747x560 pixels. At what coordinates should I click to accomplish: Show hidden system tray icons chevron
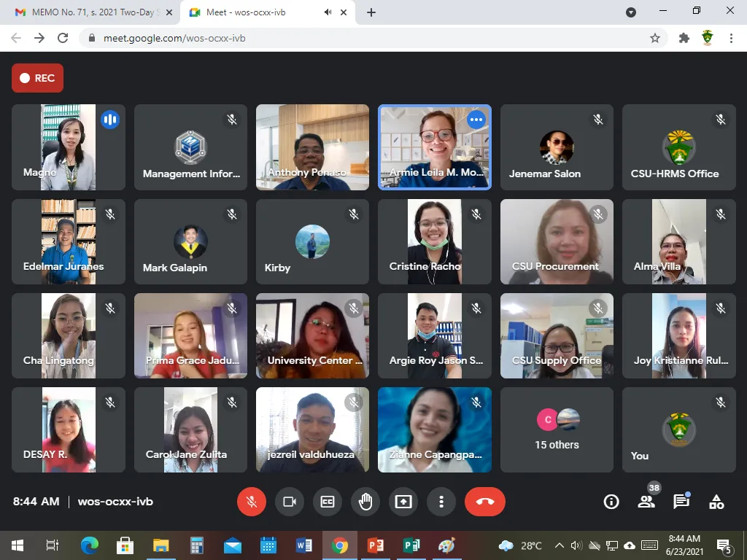(560, 545)
